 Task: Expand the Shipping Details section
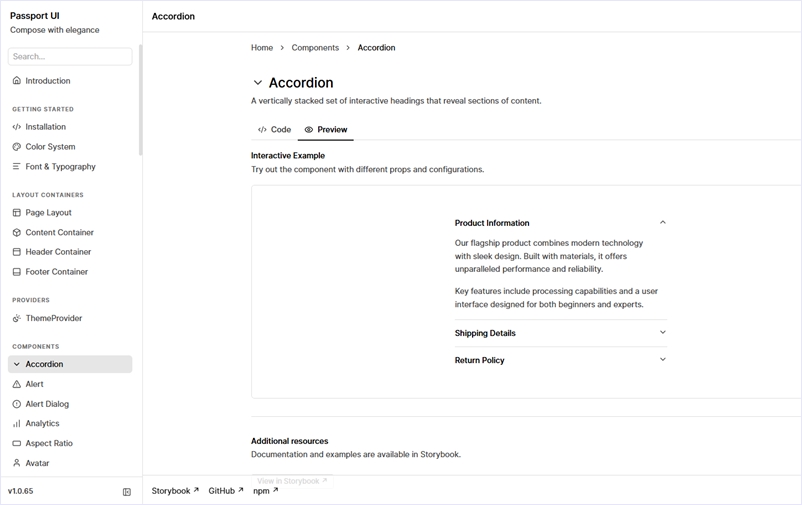tap(662, 333)
